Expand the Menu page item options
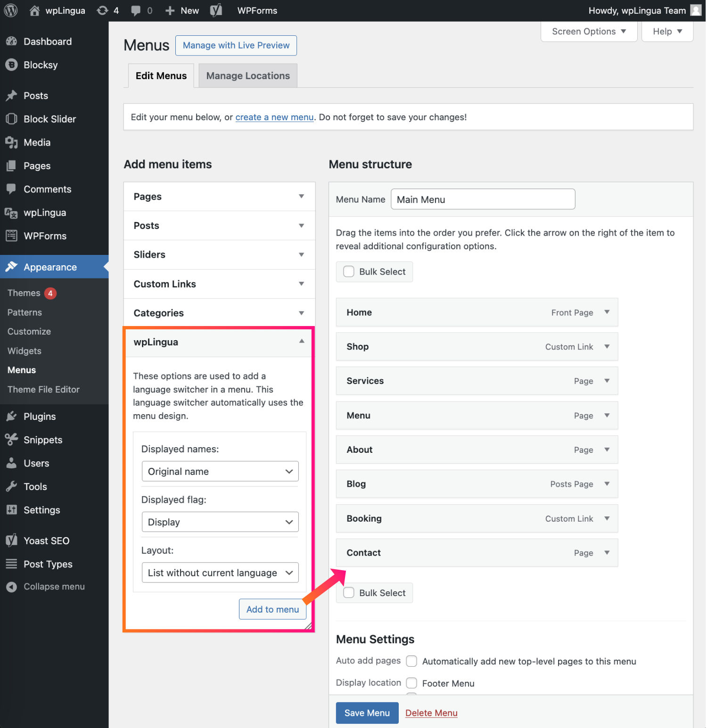Image resolution: width=707 pixels, height=728 pixels. point(607,415)
